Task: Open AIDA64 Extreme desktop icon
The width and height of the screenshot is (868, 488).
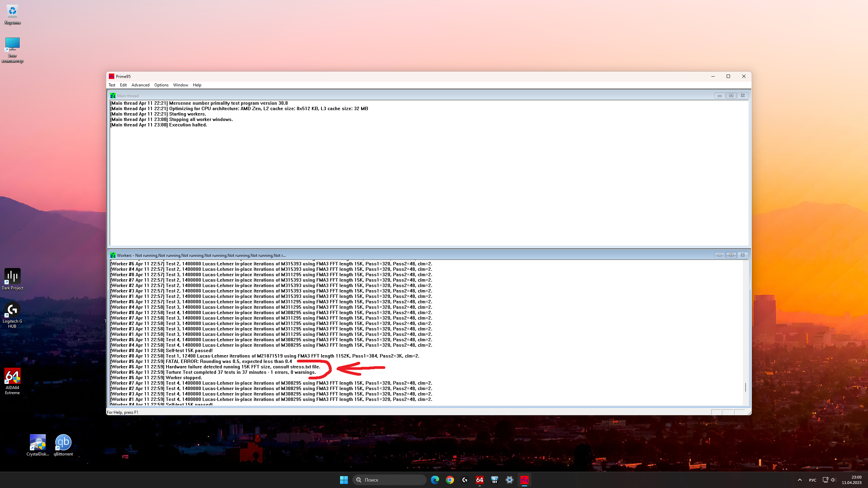Action: pos(13,381)
